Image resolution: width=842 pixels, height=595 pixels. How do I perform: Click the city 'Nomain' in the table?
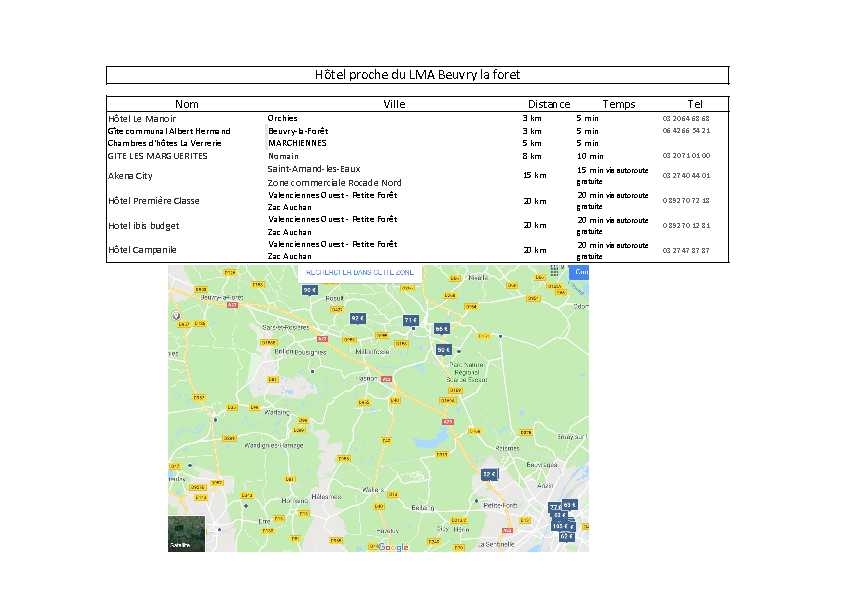[x=284, y=156]
